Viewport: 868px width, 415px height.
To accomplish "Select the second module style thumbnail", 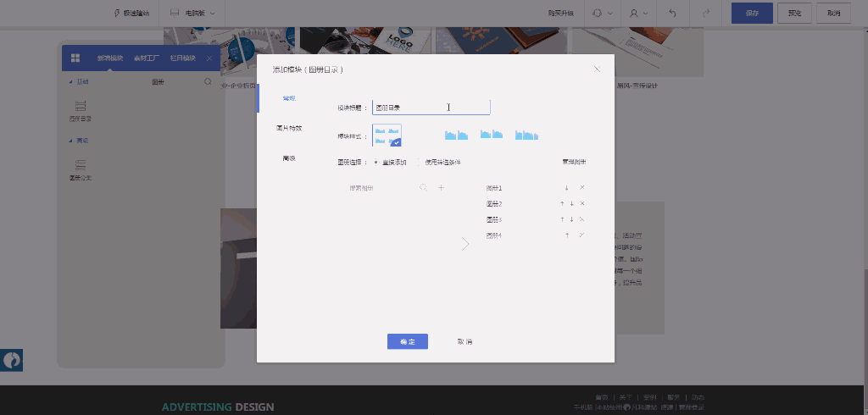I will (457, 135).
